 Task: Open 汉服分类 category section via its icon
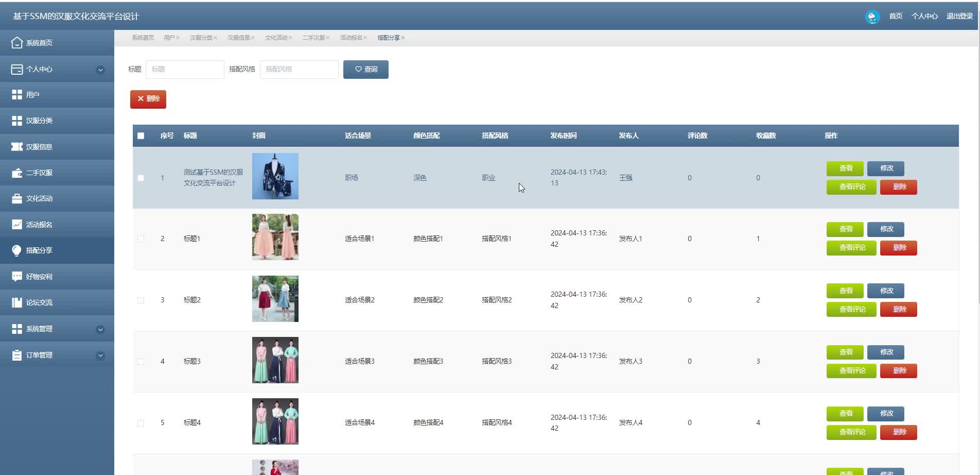[17, 121]
